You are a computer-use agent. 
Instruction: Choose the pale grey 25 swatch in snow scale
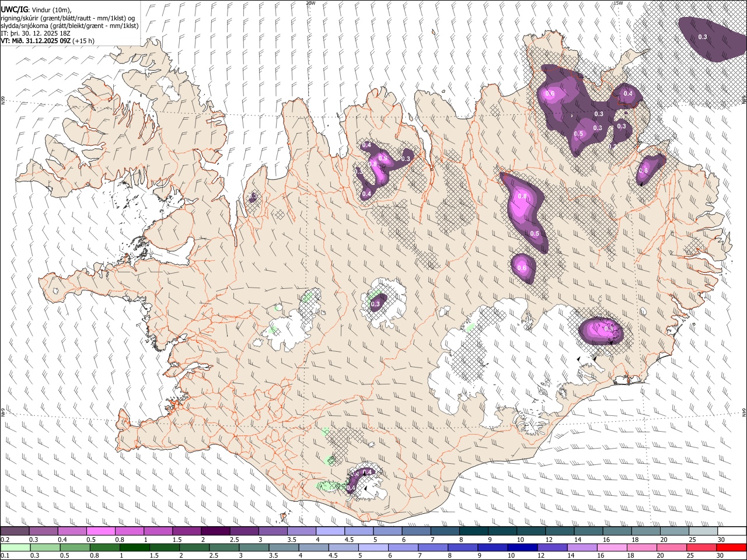click(703, 531)
